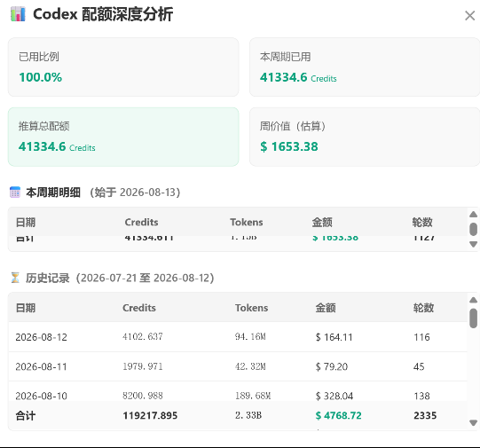
Task: Click the 合计 label in history table footer
Action: 26,415
